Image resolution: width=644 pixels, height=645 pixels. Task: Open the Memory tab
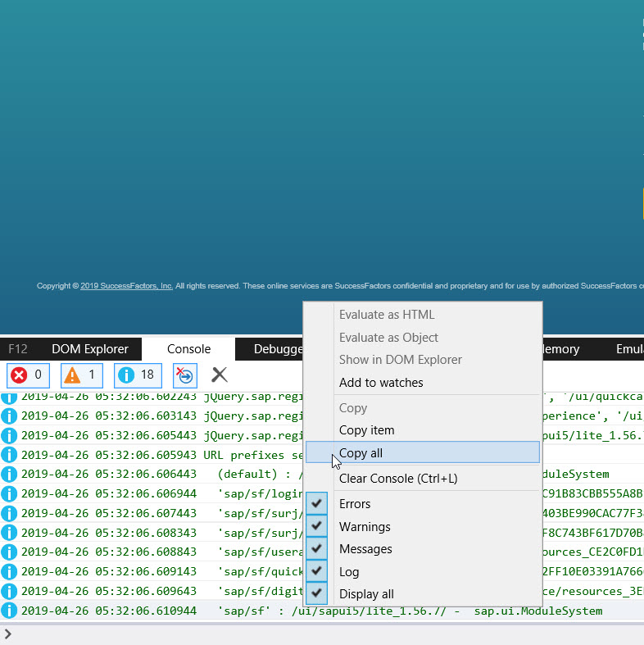pos(561,349)
